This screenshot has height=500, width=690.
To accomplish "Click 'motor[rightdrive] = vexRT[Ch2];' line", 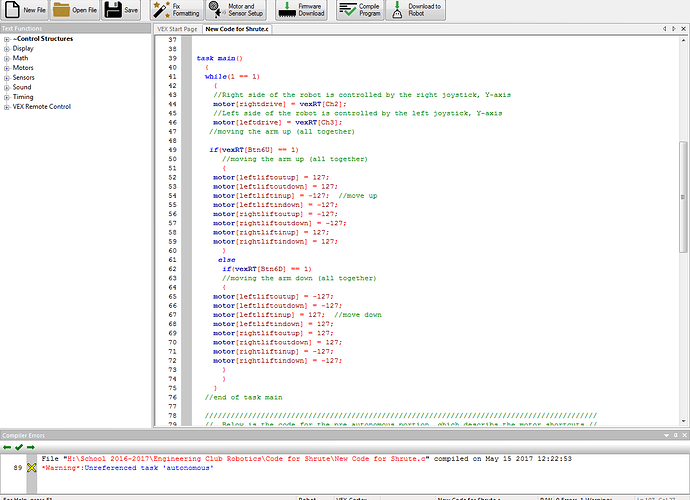I will click(279, 104).
